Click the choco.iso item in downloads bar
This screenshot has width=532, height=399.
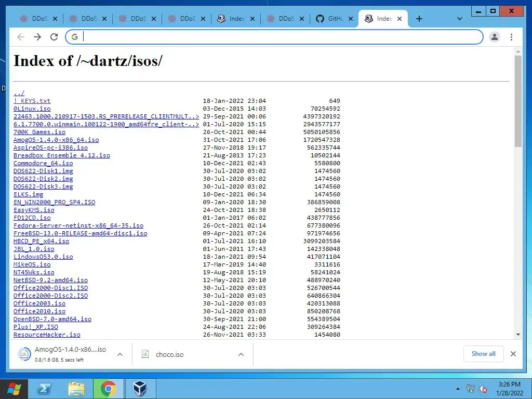point(170,354)
